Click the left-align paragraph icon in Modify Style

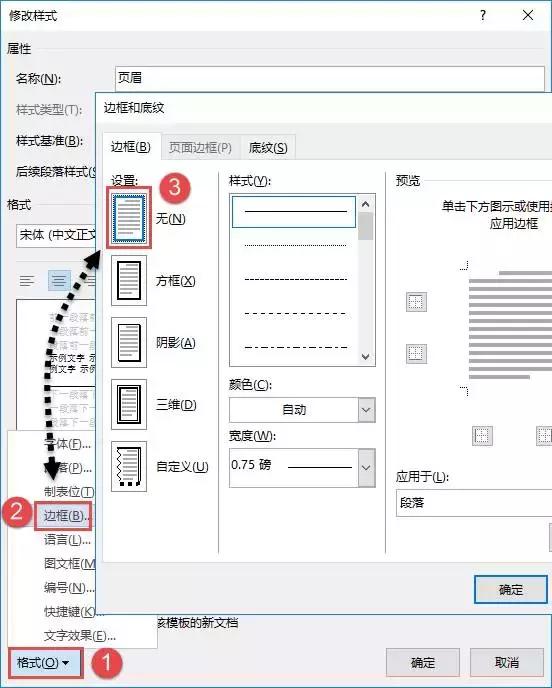click(x=27, y=280)
